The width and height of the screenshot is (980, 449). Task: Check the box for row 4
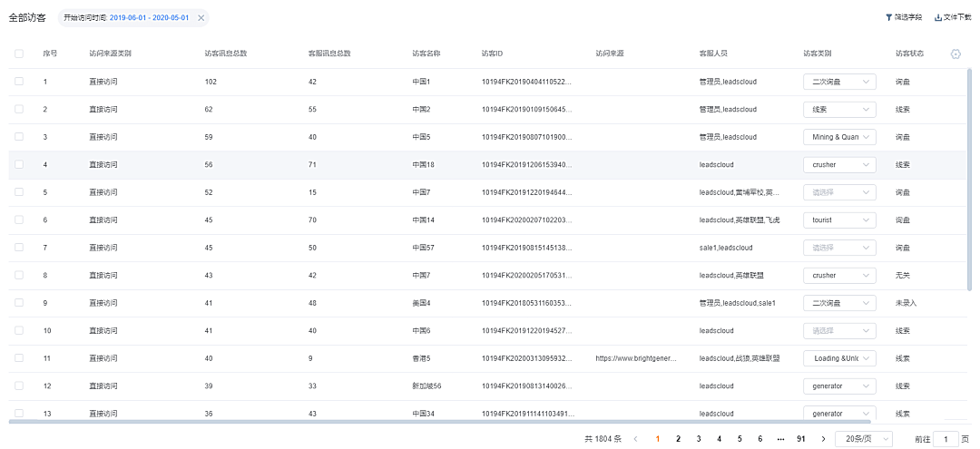[x=19, y=164]
